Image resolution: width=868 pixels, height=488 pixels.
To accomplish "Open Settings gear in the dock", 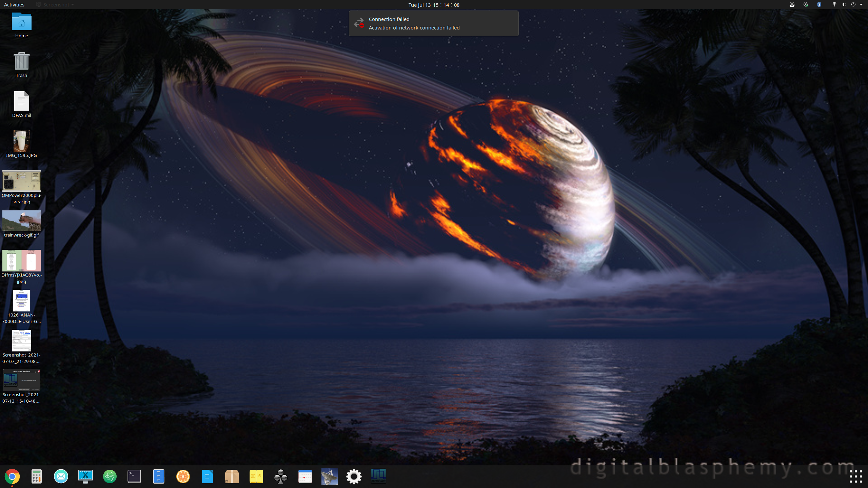I will click(x=354, y=476).
